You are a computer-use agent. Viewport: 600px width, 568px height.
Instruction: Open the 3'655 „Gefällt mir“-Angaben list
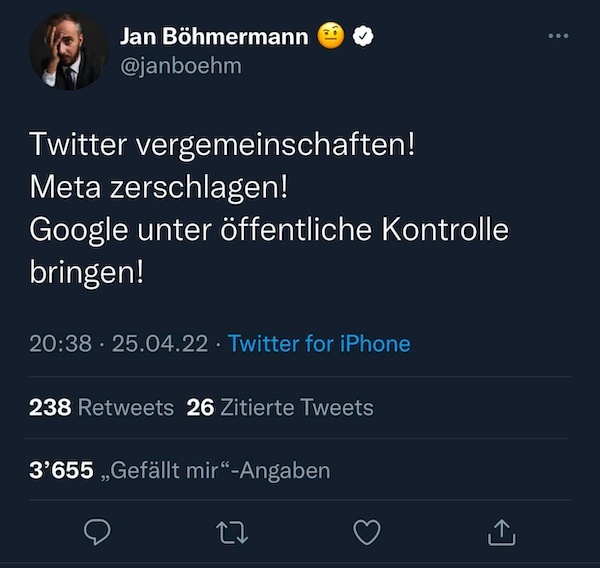180,470
